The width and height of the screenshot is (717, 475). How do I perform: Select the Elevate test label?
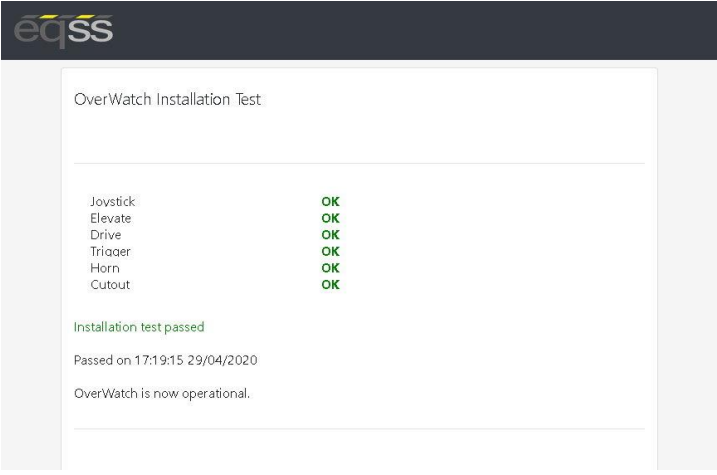[x=111, y=218]
